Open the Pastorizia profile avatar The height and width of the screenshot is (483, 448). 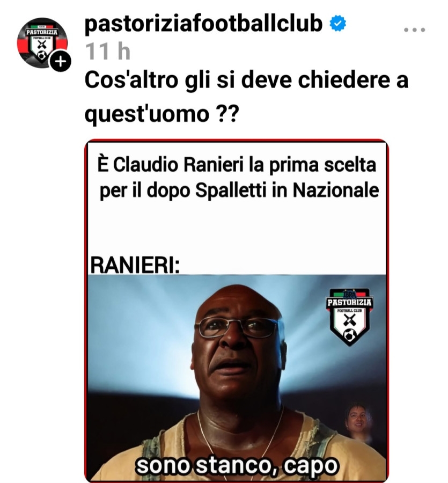[42, 43]
